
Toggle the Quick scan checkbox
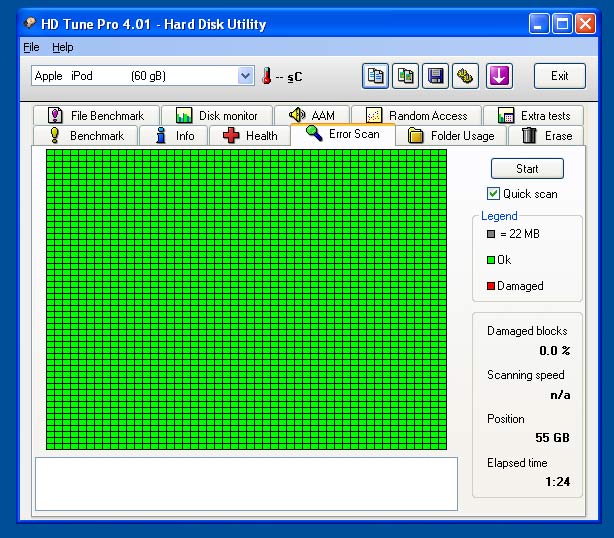click(493, 194)
